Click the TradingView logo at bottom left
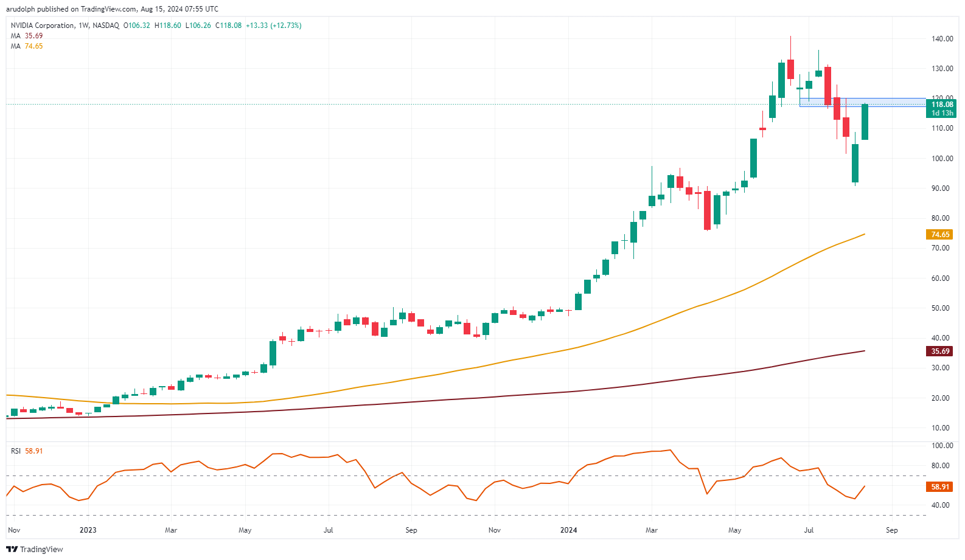This screenshot has width=965, height=560. coord(34,549)
